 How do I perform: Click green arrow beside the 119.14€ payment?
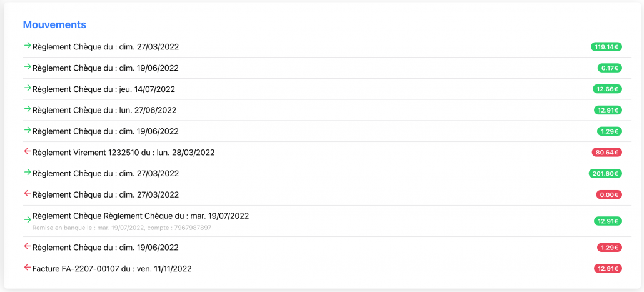click(x=27, y=46)
